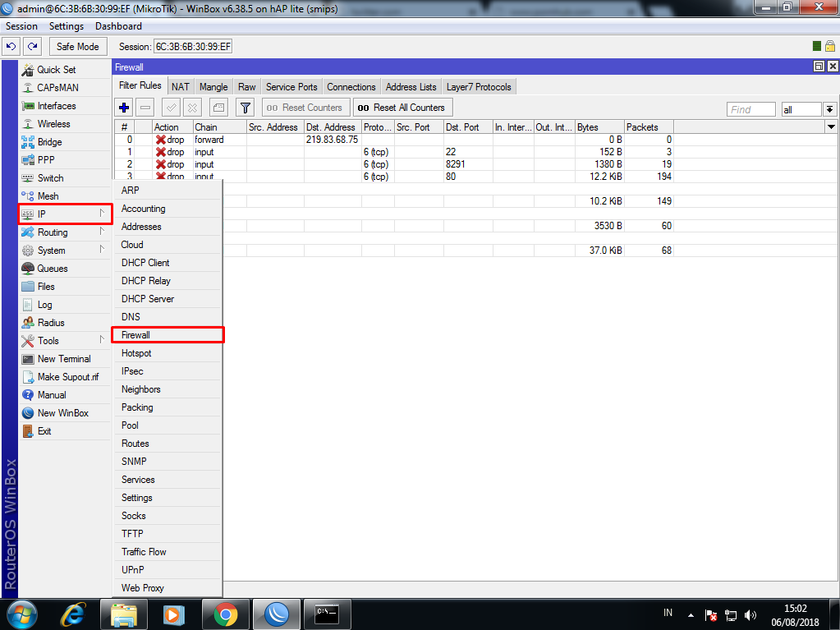Click the padlock icon at top right
This screenshot has width=840, height=630.
point(830,46)
